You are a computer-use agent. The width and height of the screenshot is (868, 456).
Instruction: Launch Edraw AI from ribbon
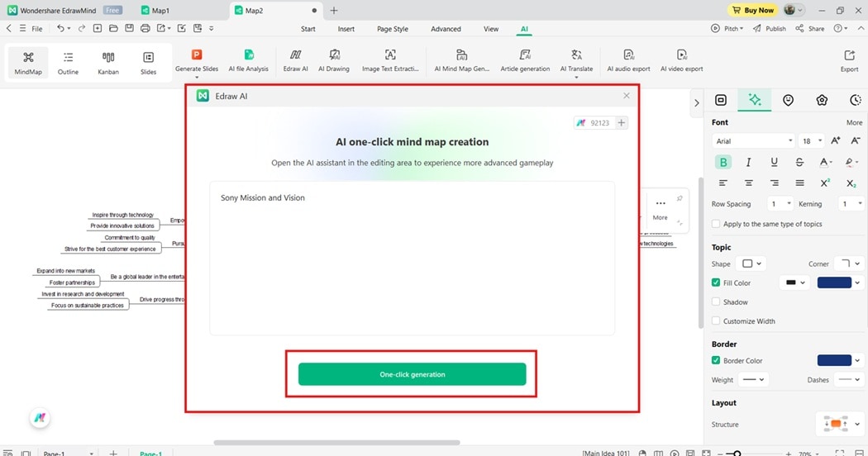pyautogui.click(x=296, y=61)
